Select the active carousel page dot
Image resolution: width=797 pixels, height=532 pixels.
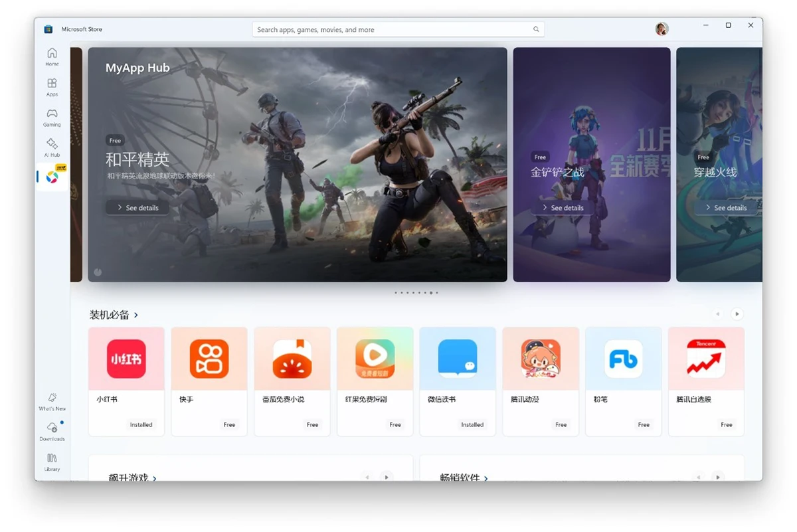point(431,293)
